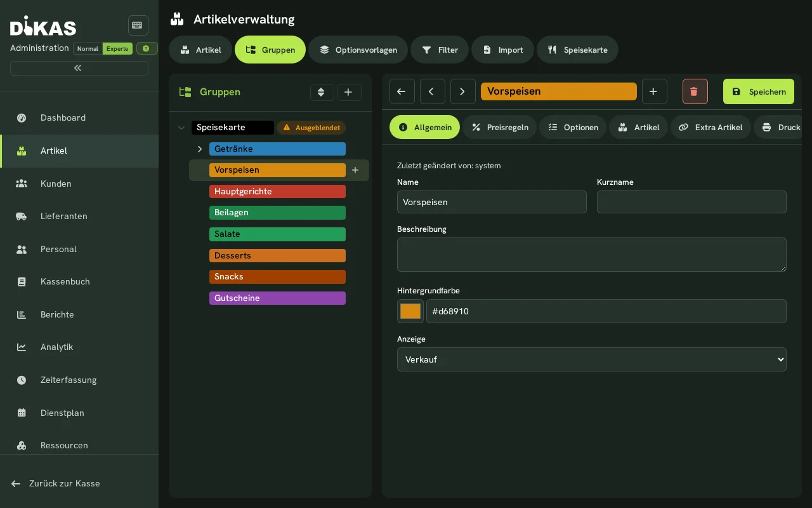812x508 pixels.
Task: Open the Extra Artikel tab
Action: [710, 127]
